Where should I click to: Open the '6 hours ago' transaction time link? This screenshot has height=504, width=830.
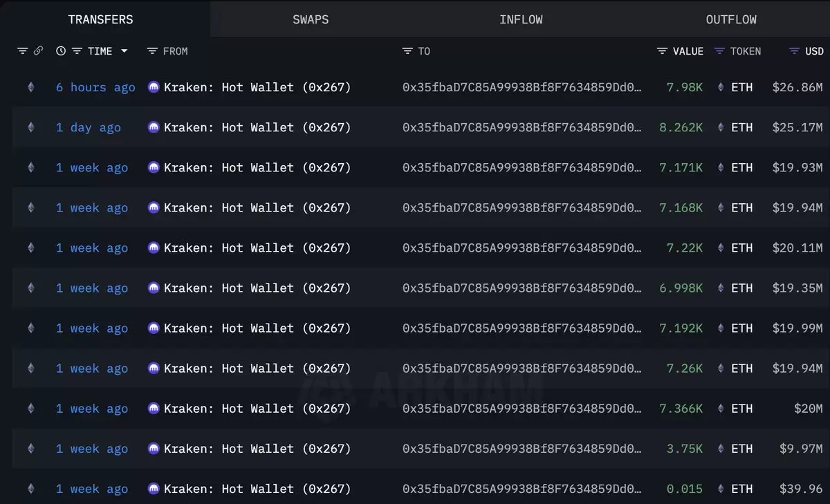click(x=95, y=87)
